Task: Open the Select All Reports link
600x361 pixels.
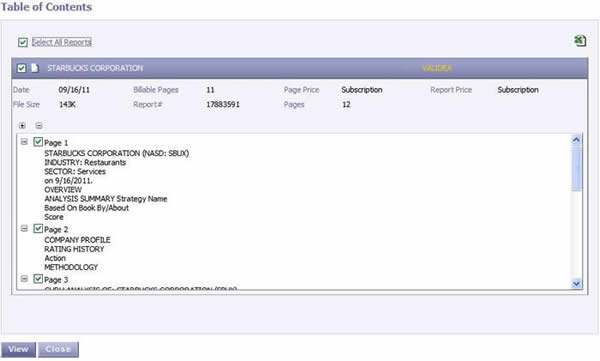Action: [62, 42]
